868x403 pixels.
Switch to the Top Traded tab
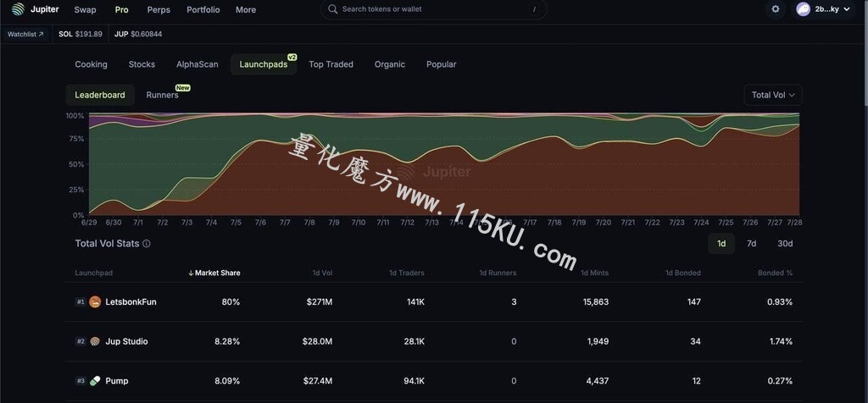tap(331, 64)
